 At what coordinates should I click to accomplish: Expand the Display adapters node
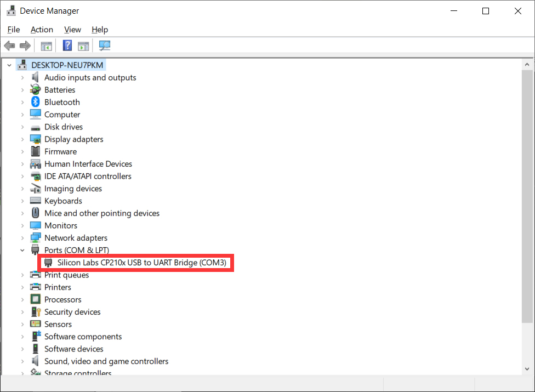click(x=22, y=139)
